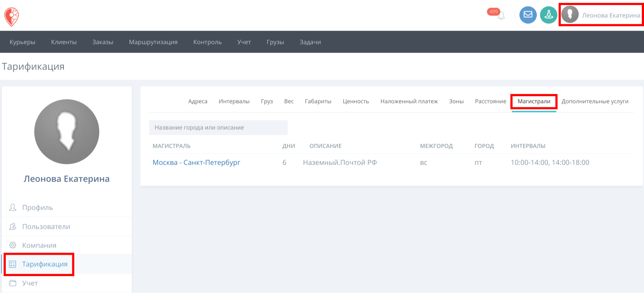Open the blue mail envelope icon
The image size is (644, 293).
point(528,15)
